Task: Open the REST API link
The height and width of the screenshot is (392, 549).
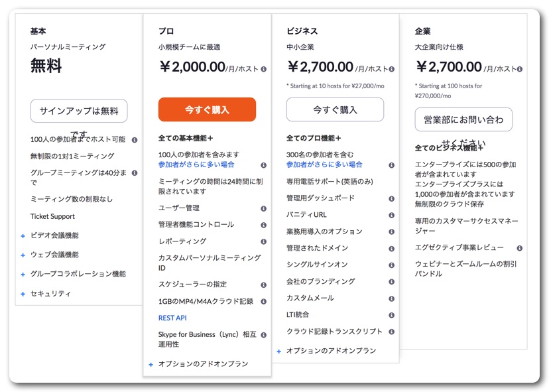Action: point(172,318)
